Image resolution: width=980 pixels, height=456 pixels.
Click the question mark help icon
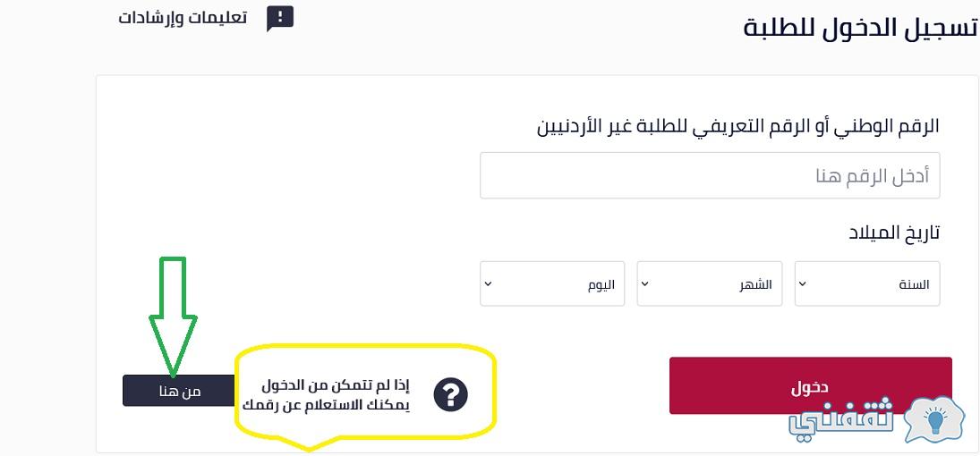coord(451,394)
